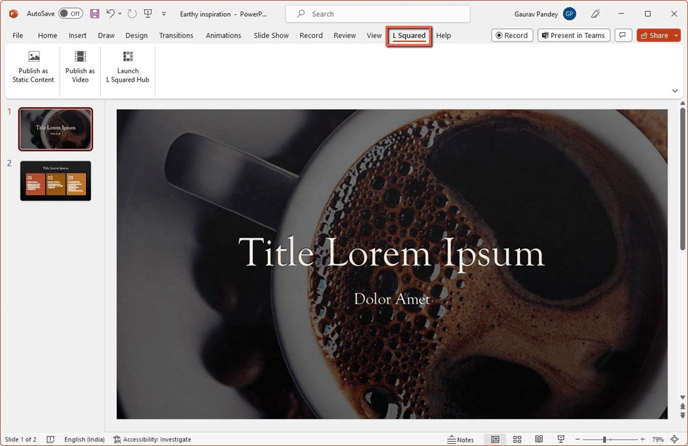This screenshot has height=446, width=688.
Task: Click Publish as Static Content icon
Action: coord(33,67)
